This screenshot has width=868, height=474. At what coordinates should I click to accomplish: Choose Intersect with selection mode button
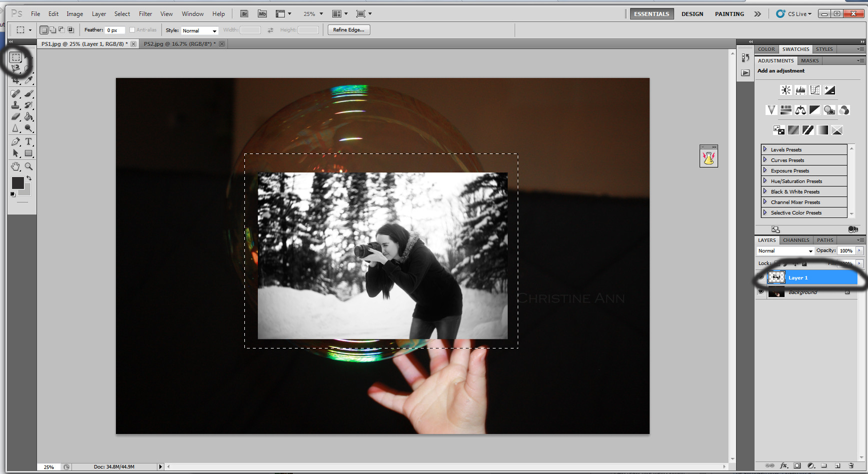(x=70, y=30)
